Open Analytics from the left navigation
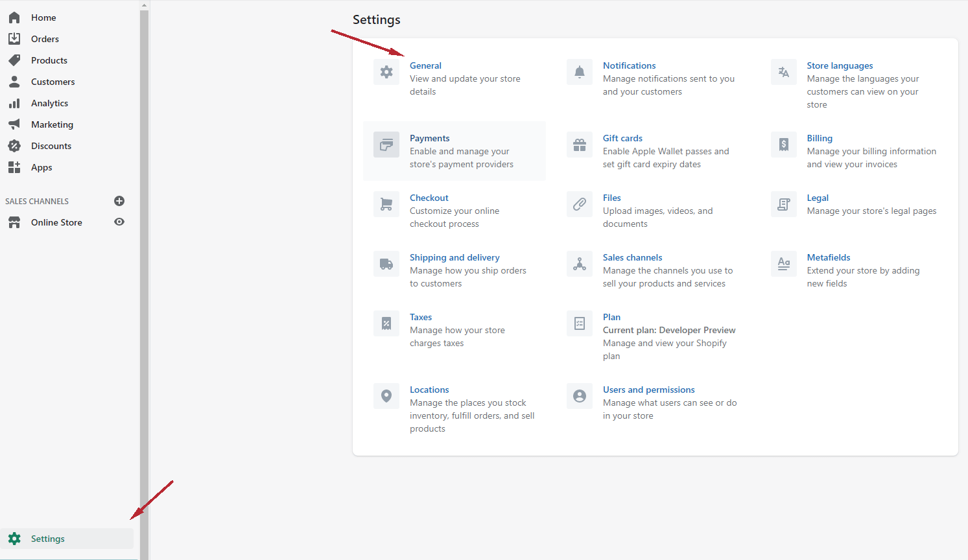 [49, 103]
